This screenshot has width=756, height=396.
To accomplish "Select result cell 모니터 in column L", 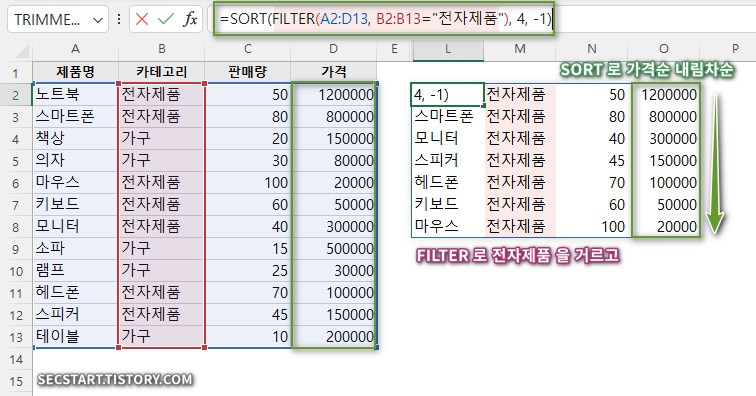I will 448,138.
